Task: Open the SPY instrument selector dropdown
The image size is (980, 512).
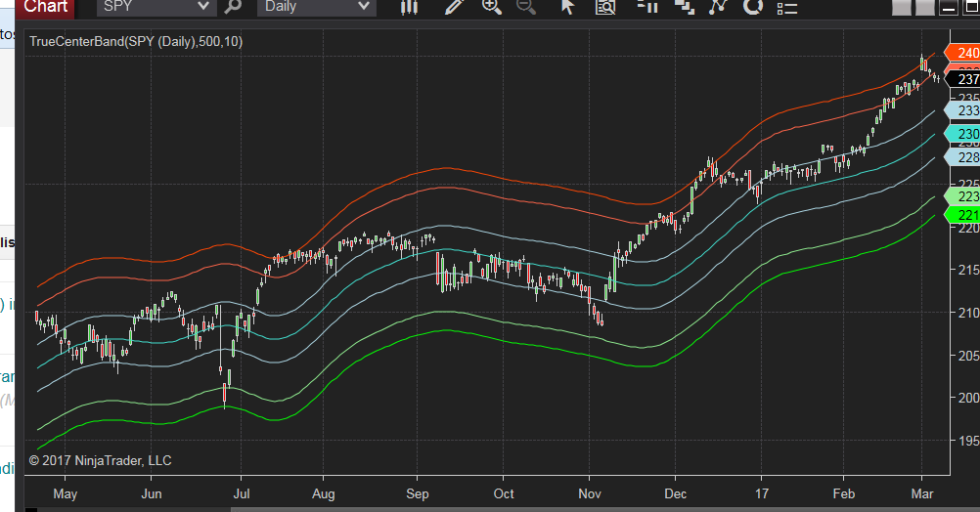Action: pyautogui.click(x=156, y=7)
